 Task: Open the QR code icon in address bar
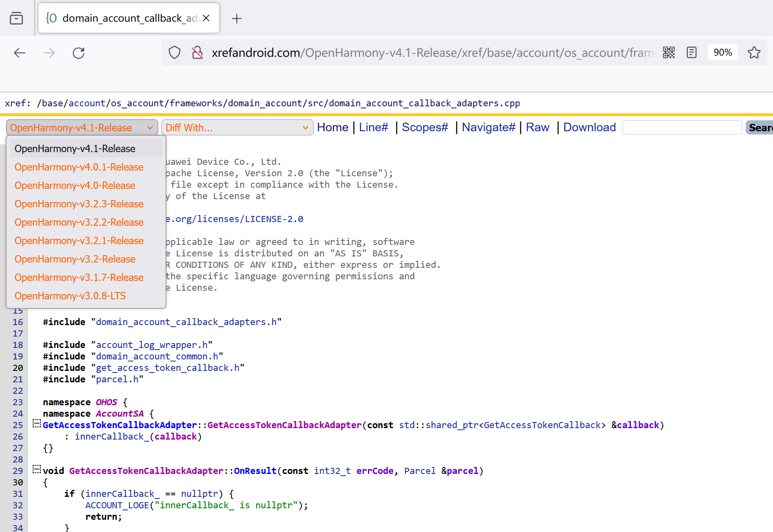tap(669, 53)
